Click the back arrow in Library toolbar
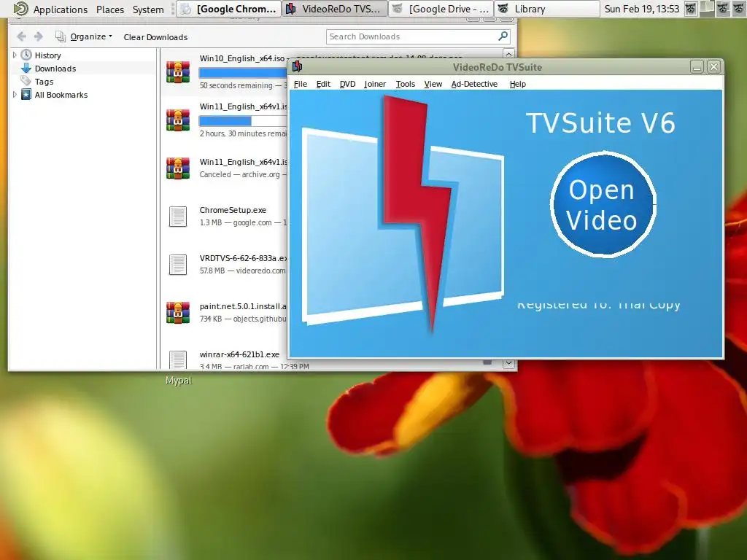Viewport: 747px width, 560px height. (21, 36)
